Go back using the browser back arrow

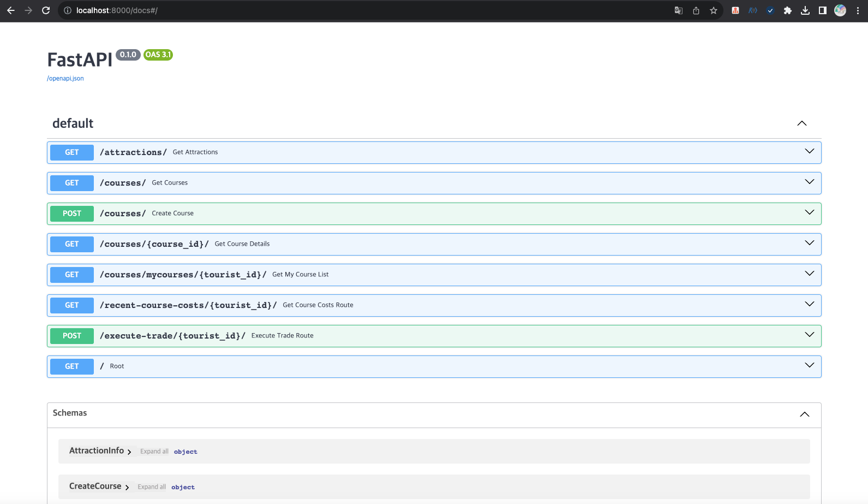tap(11, 10)
